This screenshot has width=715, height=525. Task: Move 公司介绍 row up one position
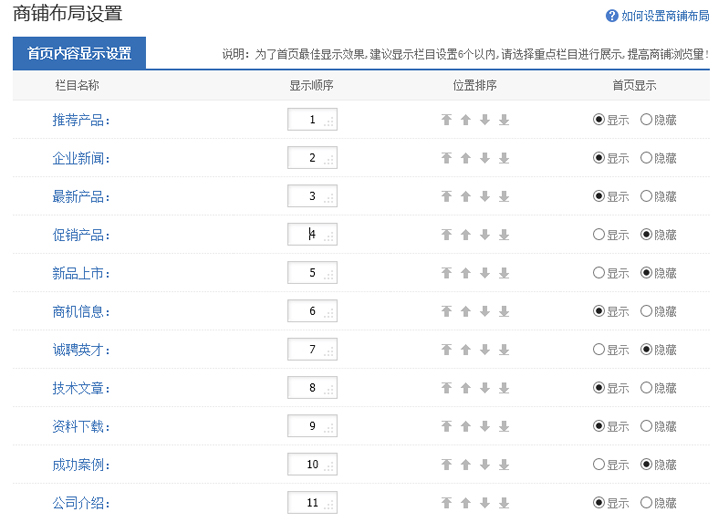coord(466,503)
